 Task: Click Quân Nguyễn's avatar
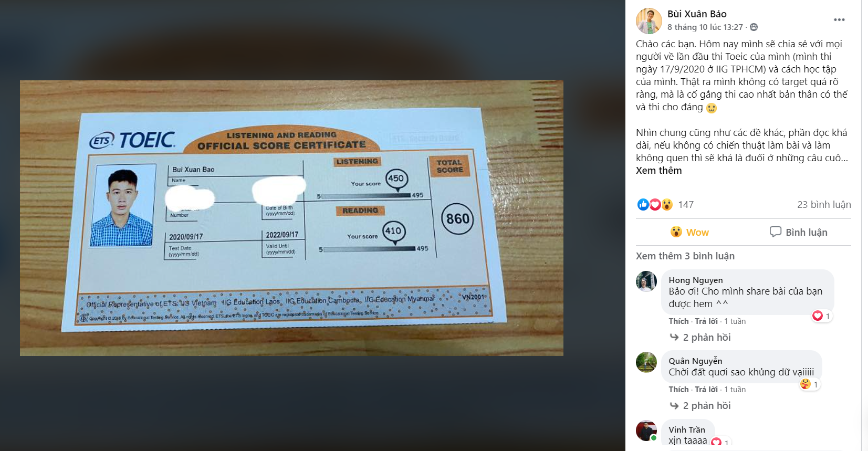(646, 362)
